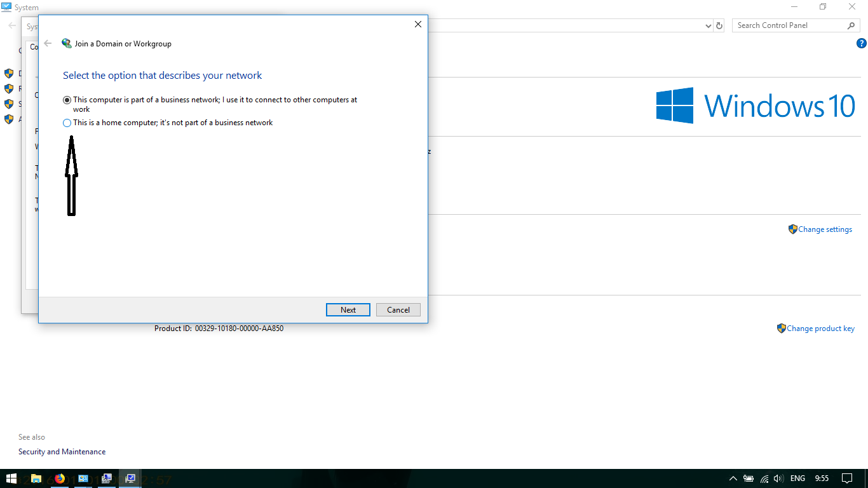Click the System window title icon
This screenshot has height=488, width=868.
point(6,7)
